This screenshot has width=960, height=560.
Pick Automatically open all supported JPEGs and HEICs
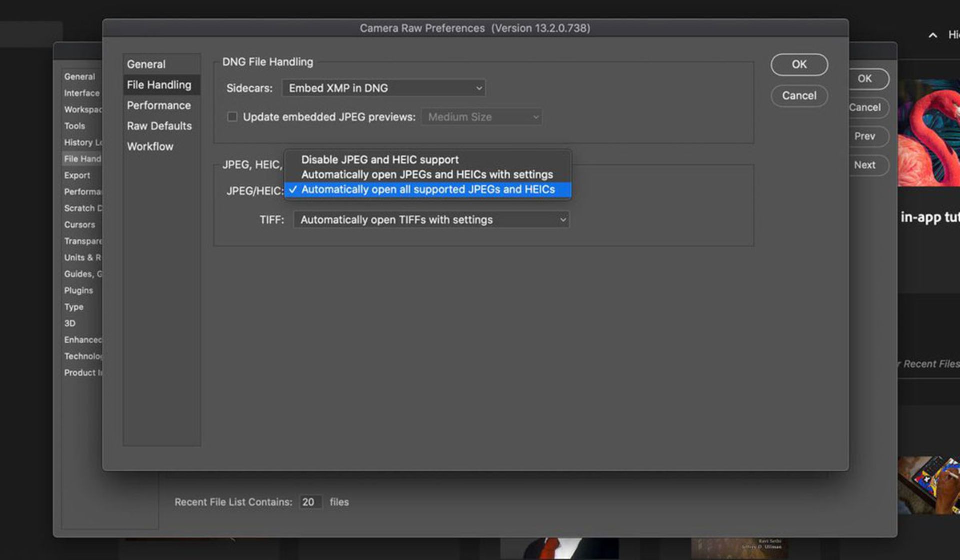click(428, 190)
